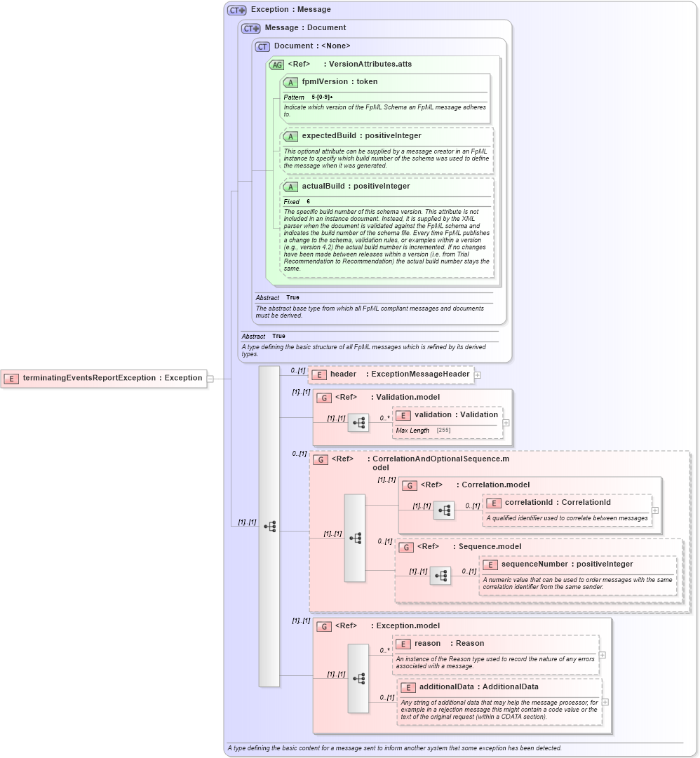
Task: Select the Sequence.model reference label
Action: 469,547
